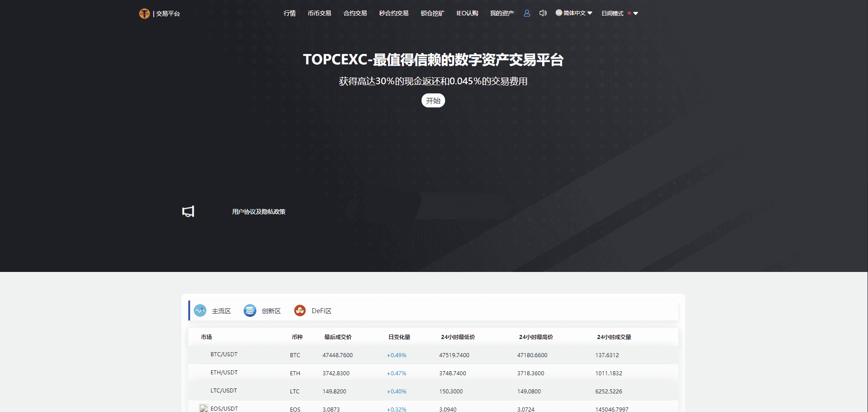Open the 用户协议及隐私政策 link
This screenshot has height=412, width=868.
(259, 212)
